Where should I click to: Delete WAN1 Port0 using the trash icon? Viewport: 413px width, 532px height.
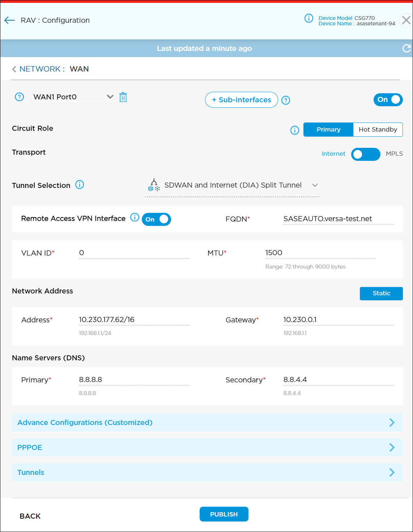click(123, 97)
